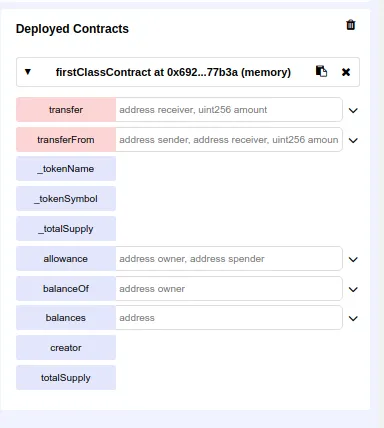Clear all deployed contracts with trash icon
Image resolution: width=384 pixels, height=428 pixels.
(x=351, y=25)
